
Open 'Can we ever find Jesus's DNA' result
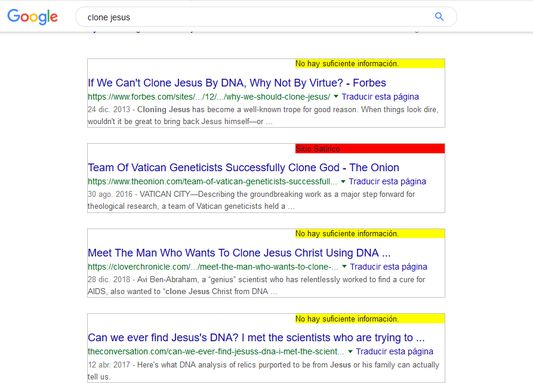256,337
